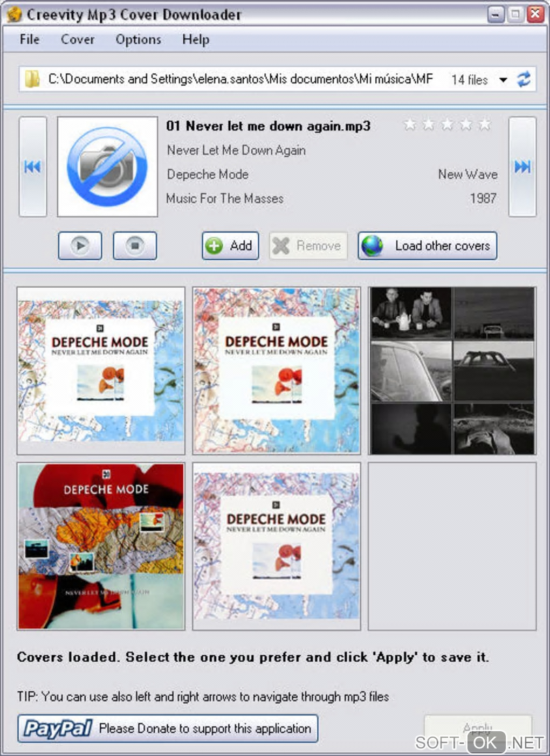Screen dimensions: 550x756
Task: Click the application icon in the title bar
Action: click(x=15, y=15)
